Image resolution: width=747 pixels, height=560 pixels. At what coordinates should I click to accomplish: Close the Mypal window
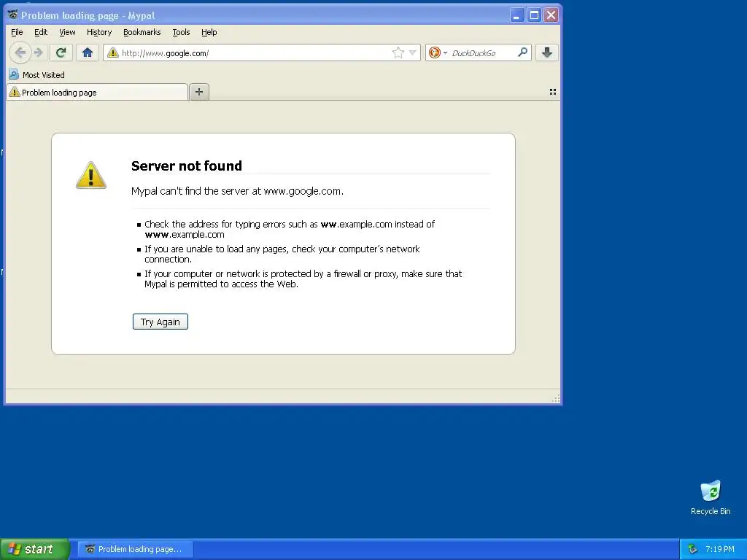pos(551,15)
